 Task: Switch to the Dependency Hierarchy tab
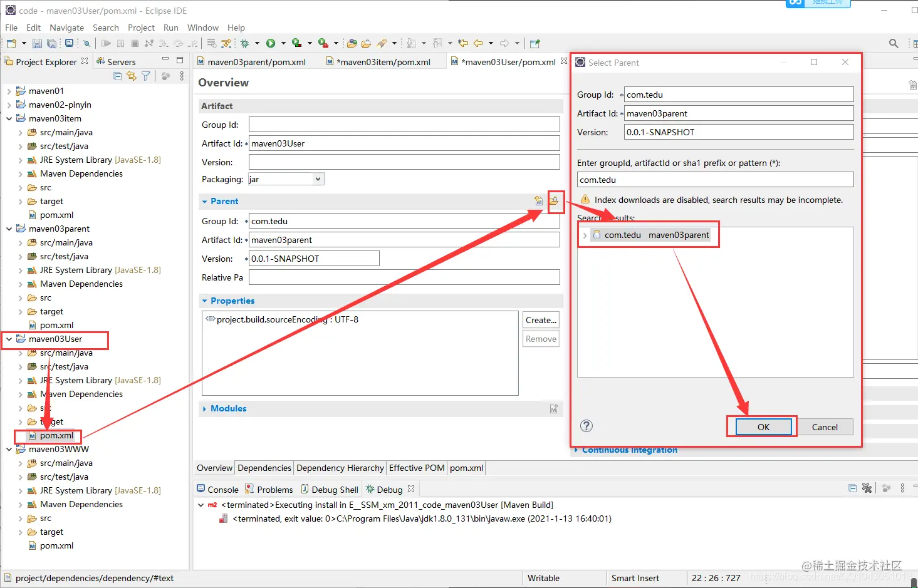pyautogui.click(x=340, y=468)
